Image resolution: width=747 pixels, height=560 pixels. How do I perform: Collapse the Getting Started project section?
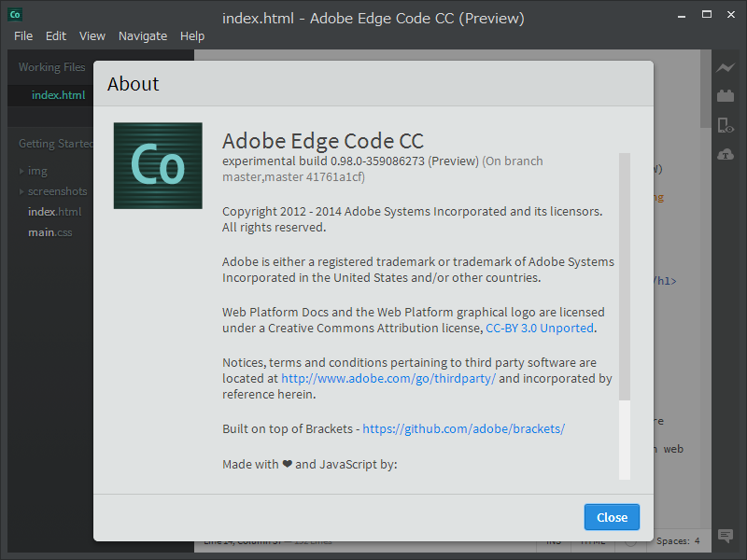click(54, 143)
